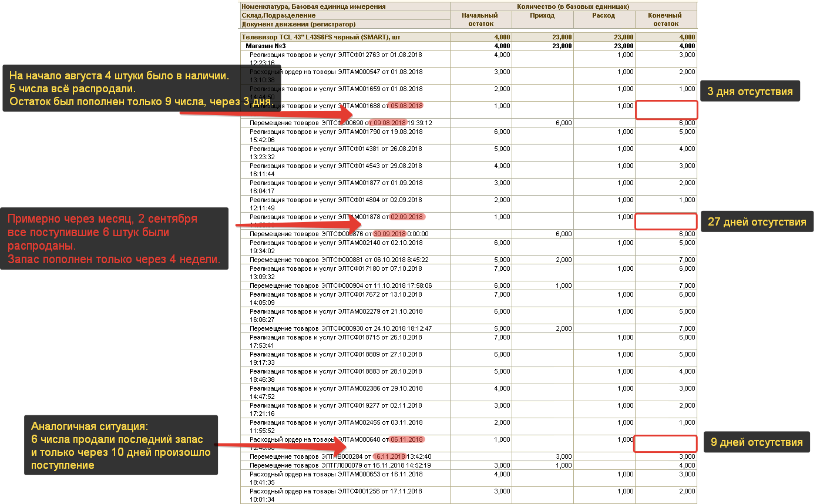Open 'Перемещение товаров' ЭЛТПВ000284 от 16.11.2018

click(x=341, y=456)
